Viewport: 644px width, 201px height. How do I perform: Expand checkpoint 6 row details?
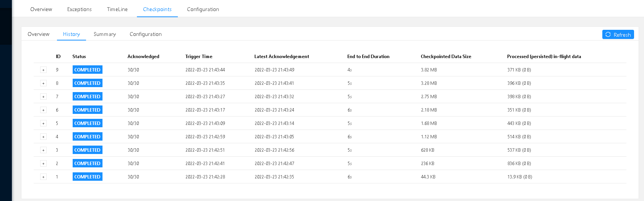[x=43, y=110]
